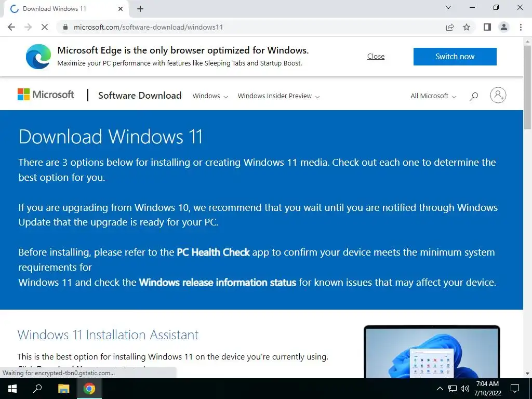Open the tab search chevron in title bar
The width and height of the screenshot is (532, 399).
pos(448,7)
